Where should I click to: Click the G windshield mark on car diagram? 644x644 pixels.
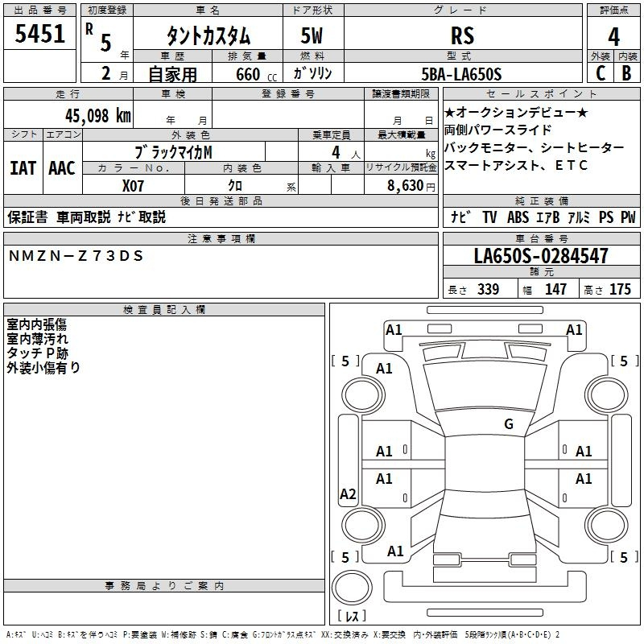point(508,424)
